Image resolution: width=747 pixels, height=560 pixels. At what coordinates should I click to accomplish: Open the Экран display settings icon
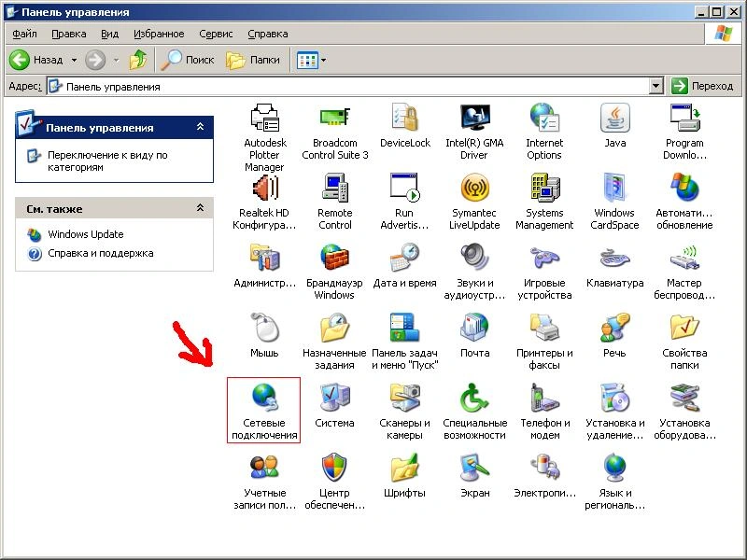tap(474, 468)
